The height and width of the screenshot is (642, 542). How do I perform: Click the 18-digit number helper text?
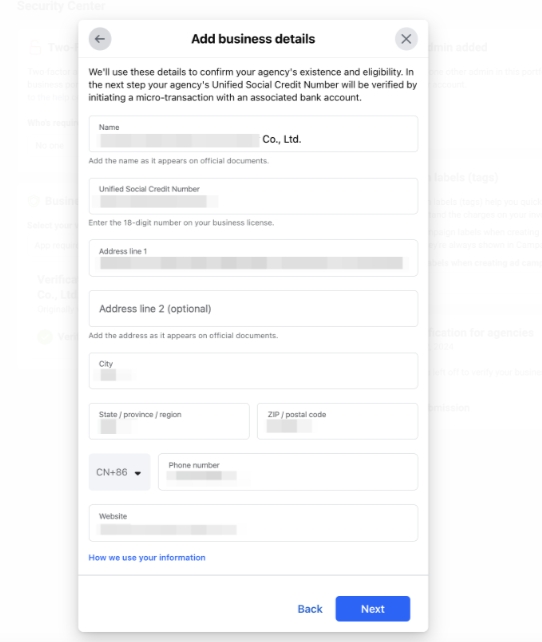tap(181, 223)
